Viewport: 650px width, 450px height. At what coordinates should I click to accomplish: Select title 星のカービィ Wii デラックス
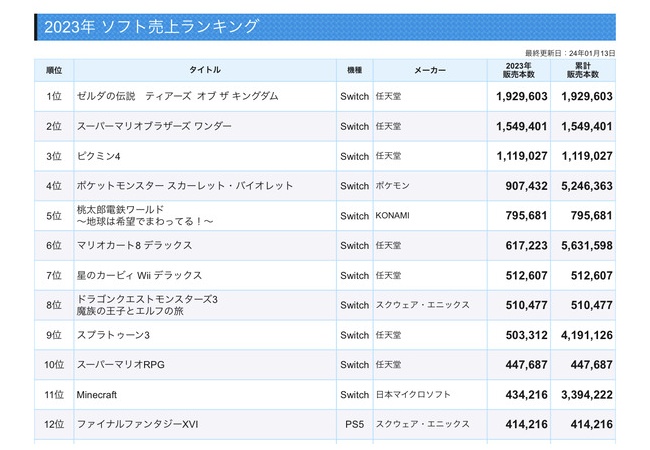(139, 275)
